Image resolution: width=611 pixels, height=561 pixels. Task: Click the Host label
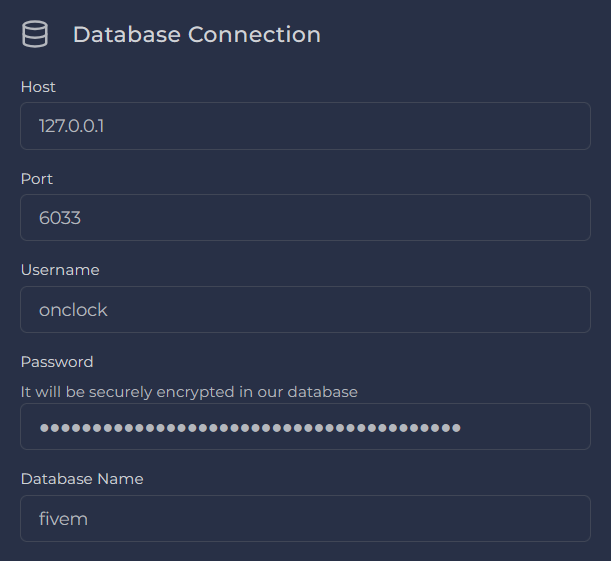38,87
